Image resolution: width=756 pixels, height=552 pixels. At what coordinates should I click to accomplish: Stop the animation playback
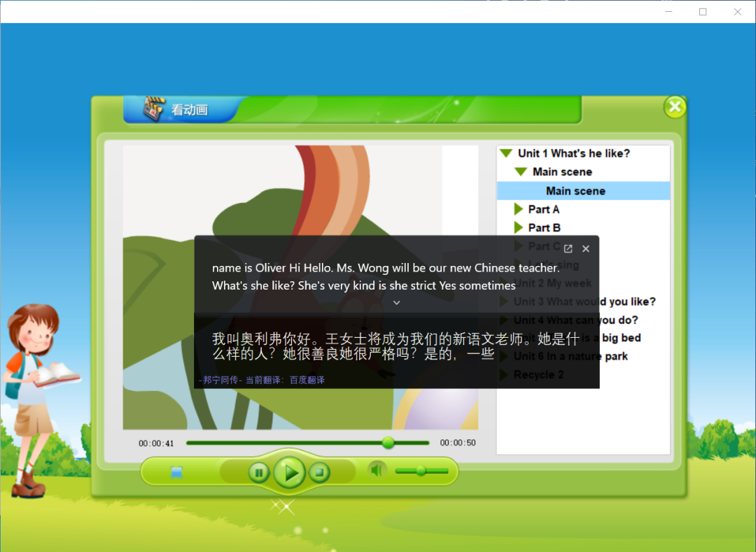319,472
